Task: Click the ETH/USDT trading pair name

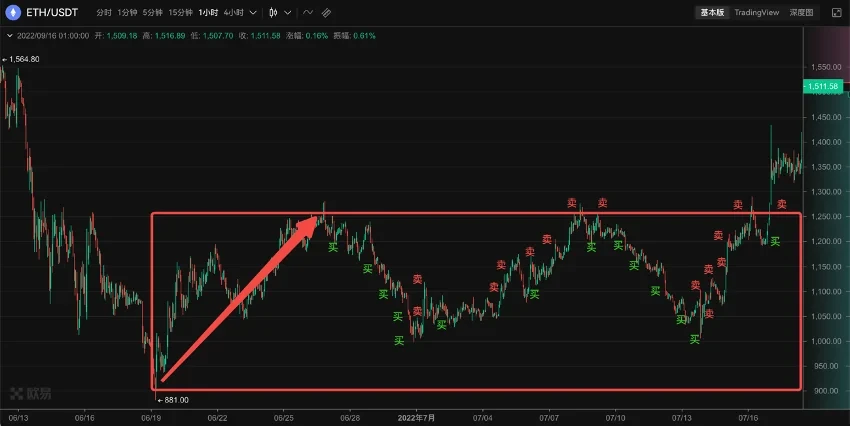Action: 52,13
